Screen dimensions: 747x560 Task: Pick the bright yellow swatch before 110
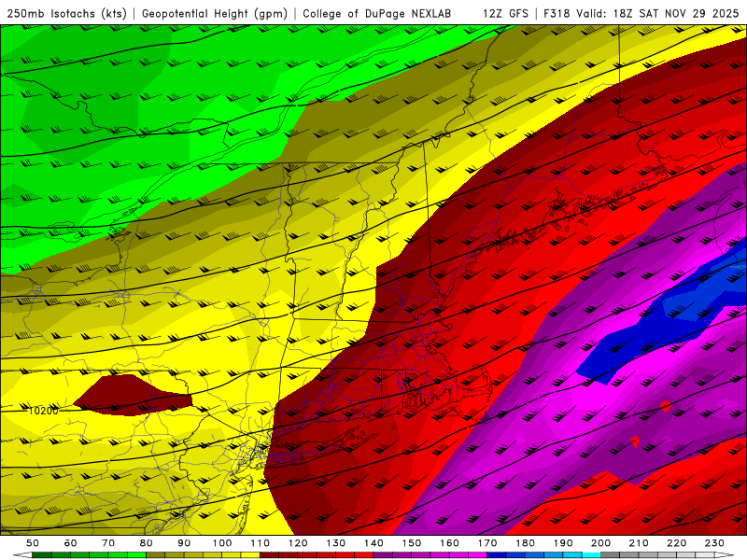pyautogui.click(x=250, y=555)
